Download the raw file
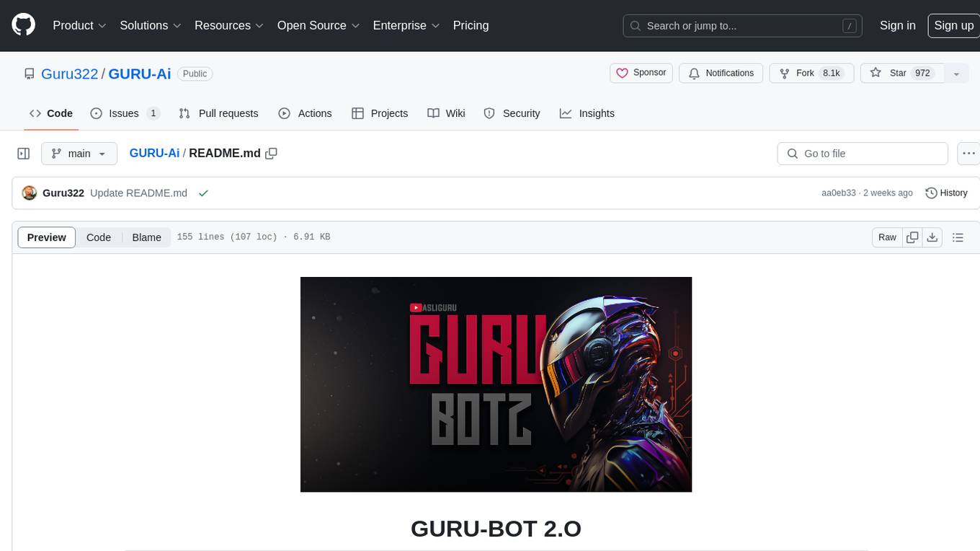Viewport: 980px width, 551px height. (932, 237)
